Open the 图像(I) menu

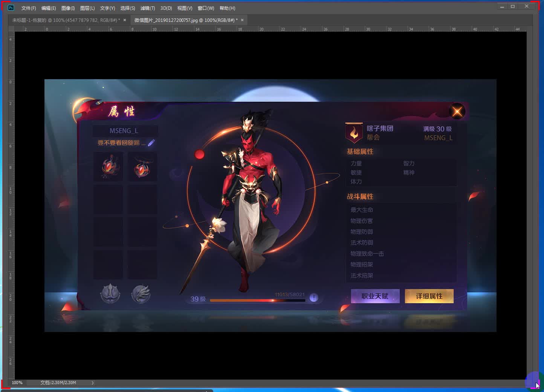click(68, 8)
